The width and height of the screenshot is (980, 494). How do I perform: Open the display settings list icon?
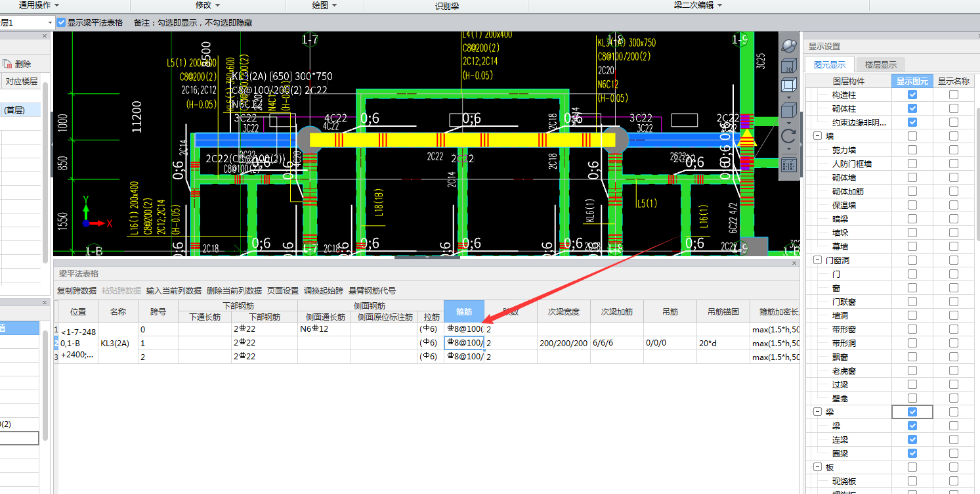click(x=788, y=165)
